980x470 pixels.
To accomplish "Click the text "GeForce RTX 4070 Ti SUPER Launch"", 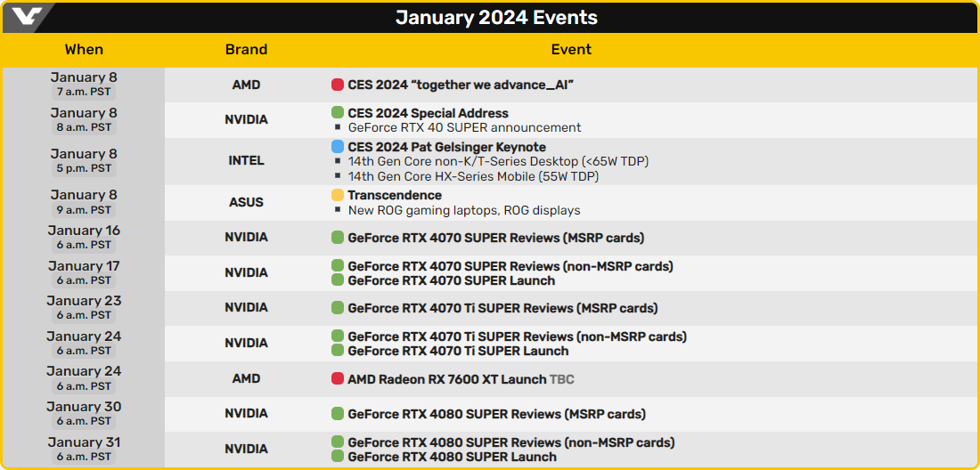I will pos(458,351).
